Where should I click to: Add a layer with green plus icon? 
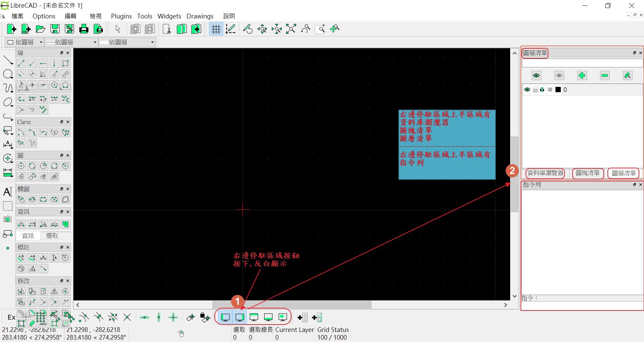582,75
